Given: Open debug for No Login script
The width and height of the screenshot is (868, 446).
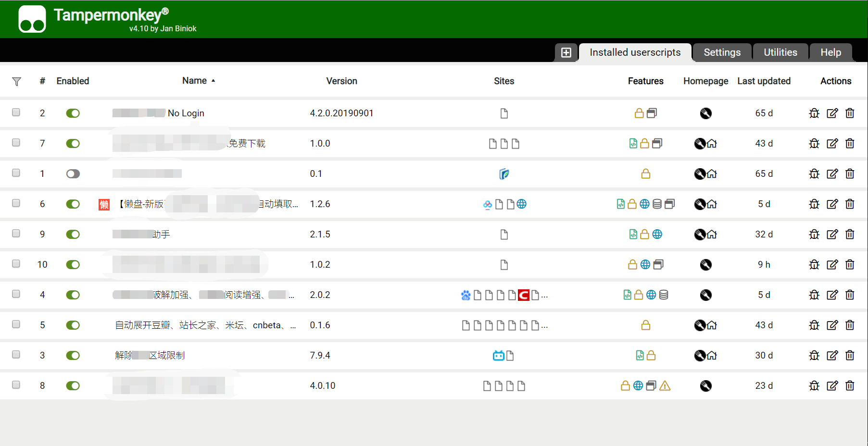Looking at the screenshot, I should pos(814,113).
